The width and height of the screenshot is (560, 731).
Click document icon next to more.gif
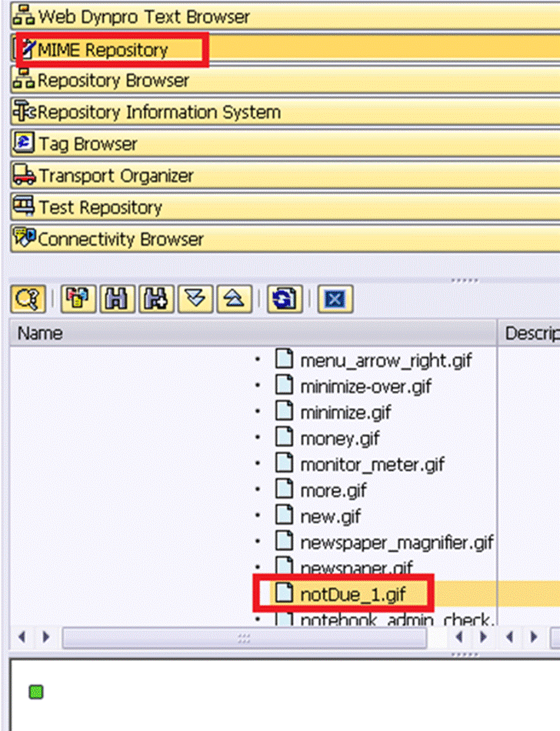(284, 489)
